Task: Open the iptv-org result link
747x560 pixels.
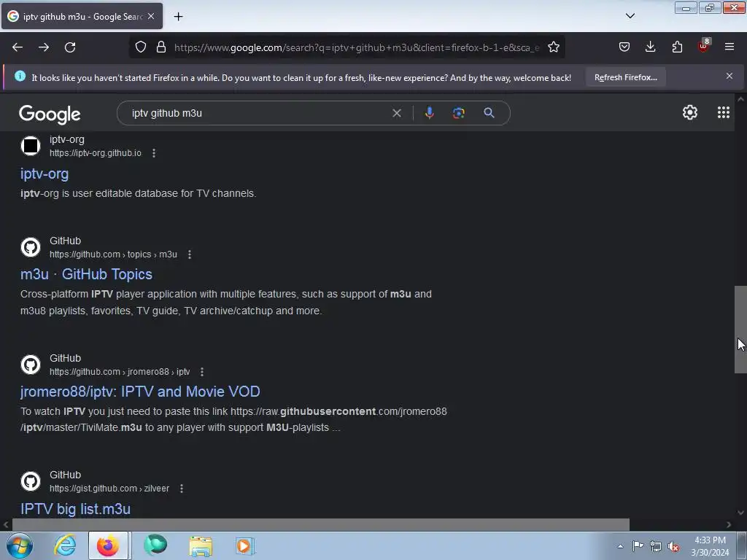Action: [x=44, y=174]
